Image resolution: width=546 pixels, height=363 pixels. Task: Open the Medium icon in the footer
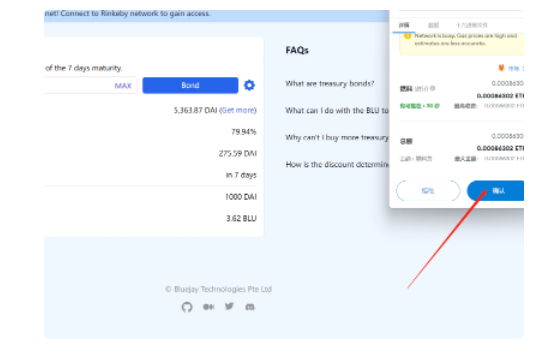pyautogui.click(x=209, y=307)
